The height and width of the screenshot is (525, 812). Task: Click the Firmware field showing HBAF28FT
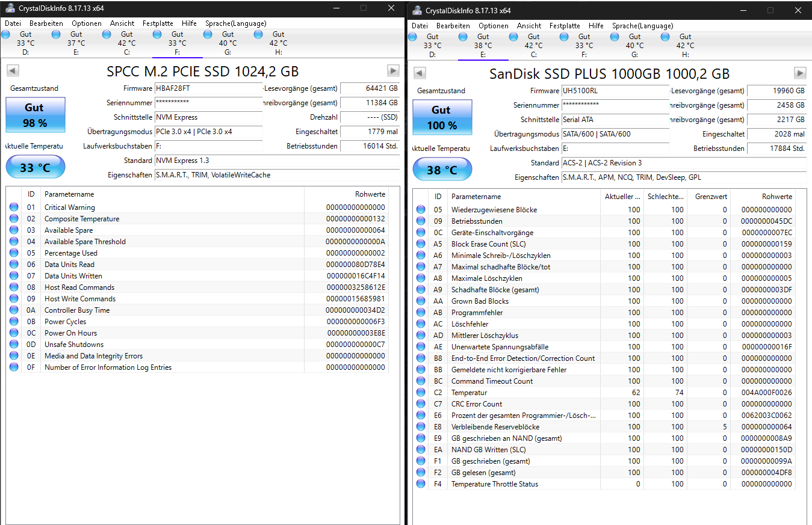(x=208, y=88)
